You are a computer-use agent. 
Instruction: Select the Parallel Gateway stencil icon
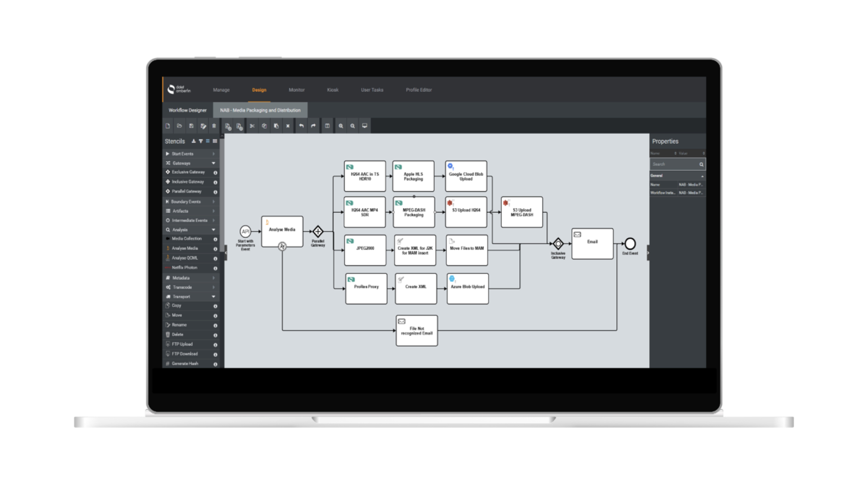(x=168, y=192)
